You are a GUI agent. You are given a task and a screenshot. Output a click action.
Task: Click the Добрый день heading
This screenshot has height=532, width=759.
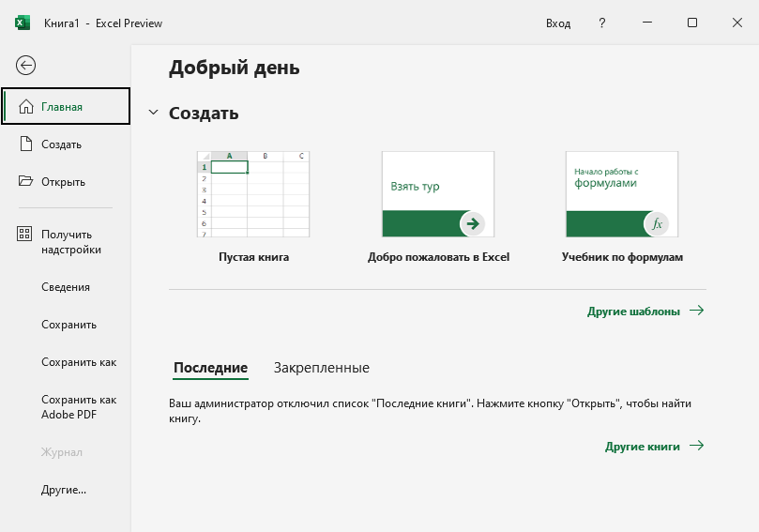[x=235, y=68]
